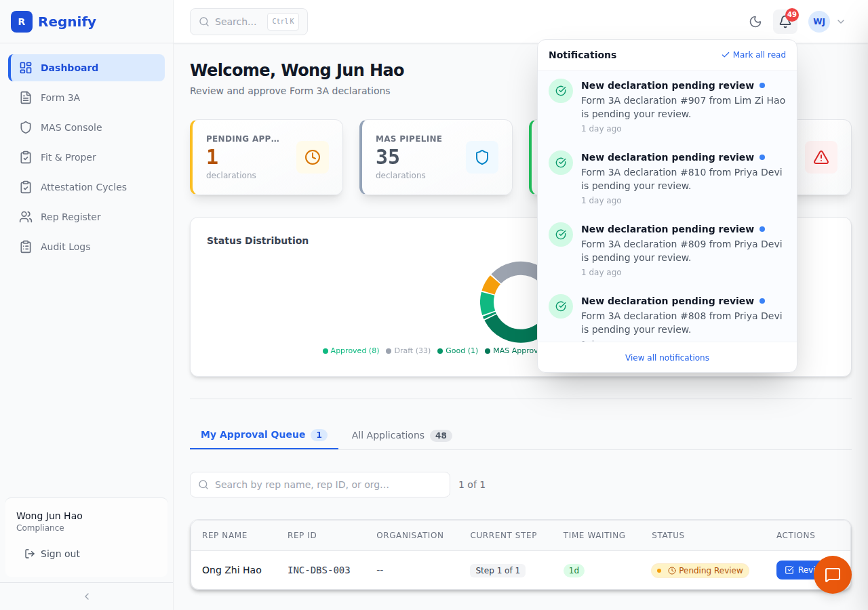Viewport: 868px width, 610px height.
Task: Click the check icon beside declaration #810
Action: [x=561, y=163]
